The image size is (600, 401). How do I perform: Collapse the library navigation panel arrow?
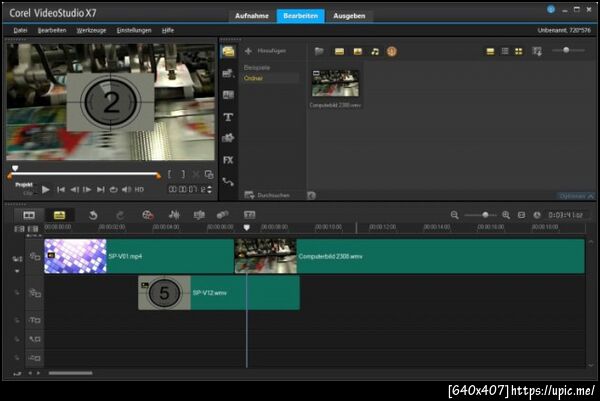pyautogui.click(x=311, y=196)
